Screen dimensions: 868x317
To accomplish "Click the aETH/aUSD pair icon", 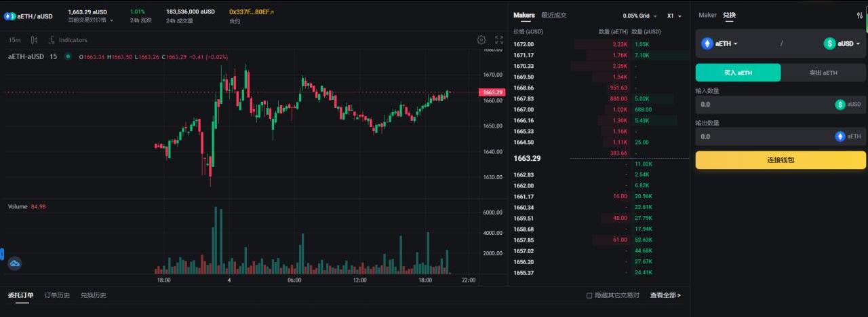I will (x=10, y=16).
